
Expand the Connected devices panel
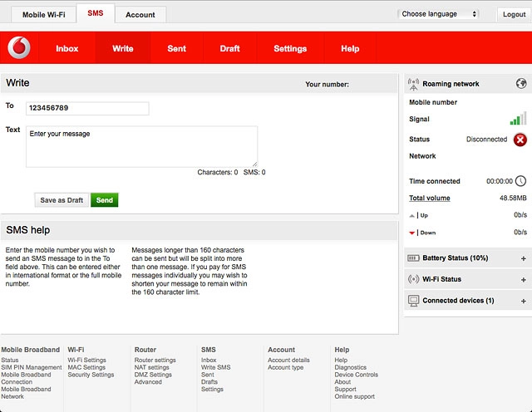(523, 301)
